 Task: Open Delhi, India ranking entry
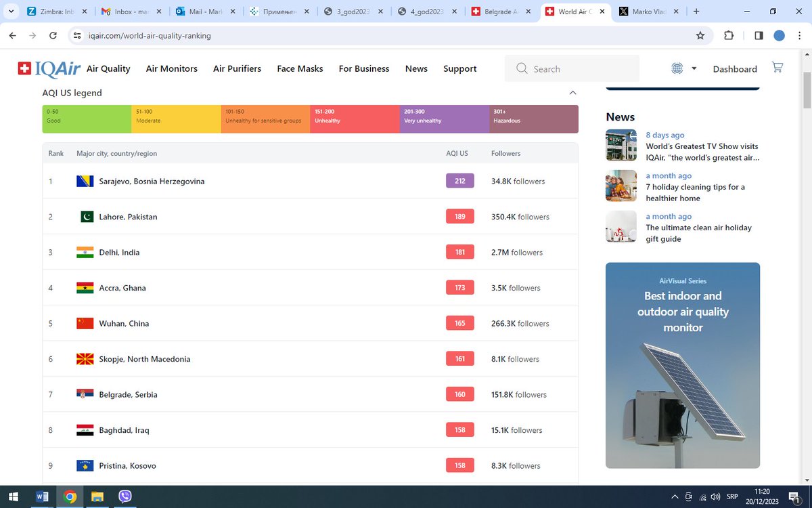(311, 252)
